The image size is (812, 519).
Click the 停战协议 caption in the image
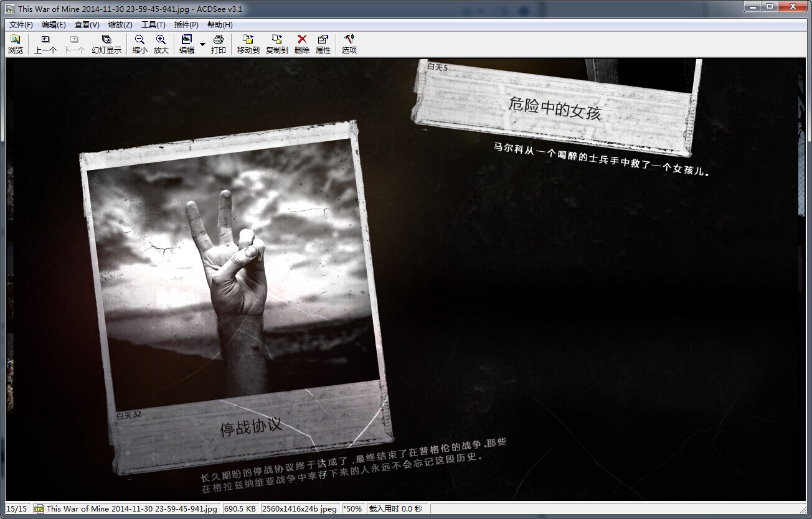[x=251, y=428]
